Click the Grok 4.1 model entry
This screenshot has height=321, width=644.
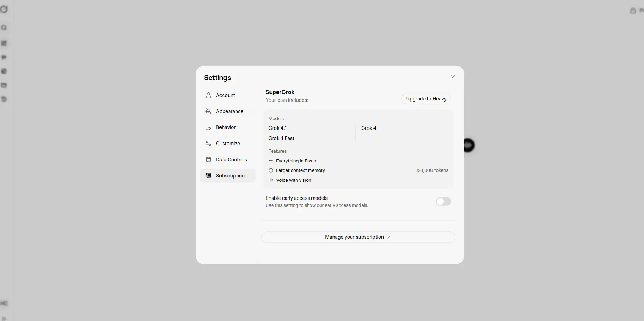(x=278, y=128)
